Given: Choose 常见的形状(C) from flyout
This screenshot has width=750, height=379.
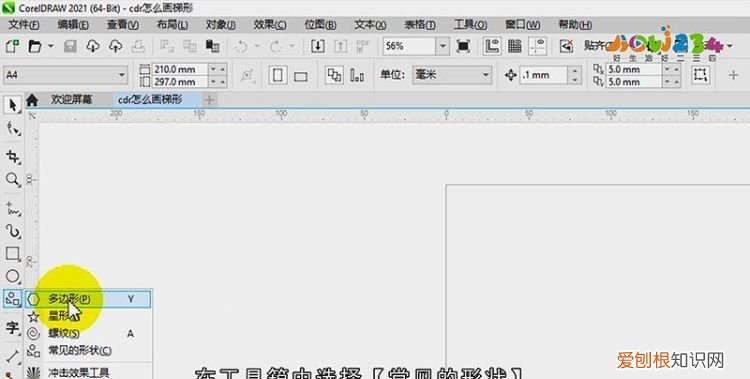Looking at the screenshot, I should 88,351.
